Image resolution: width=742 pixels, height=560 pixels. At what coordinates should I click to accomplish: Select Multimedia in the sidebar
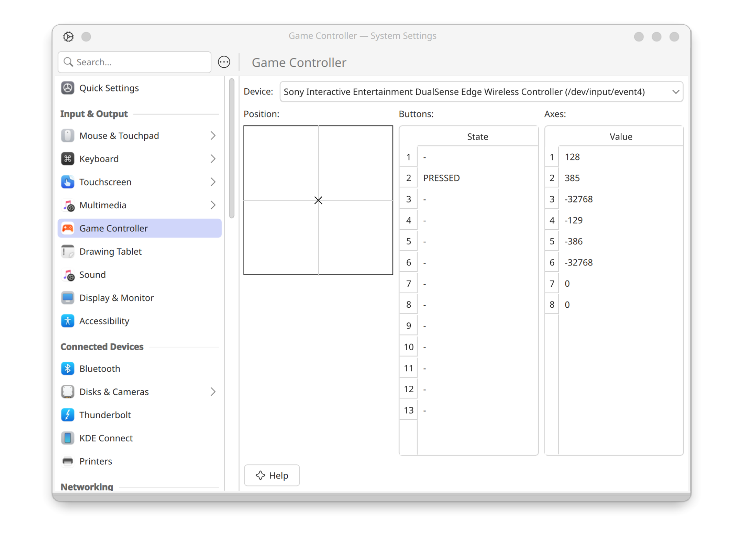click(x=103, y=205)
